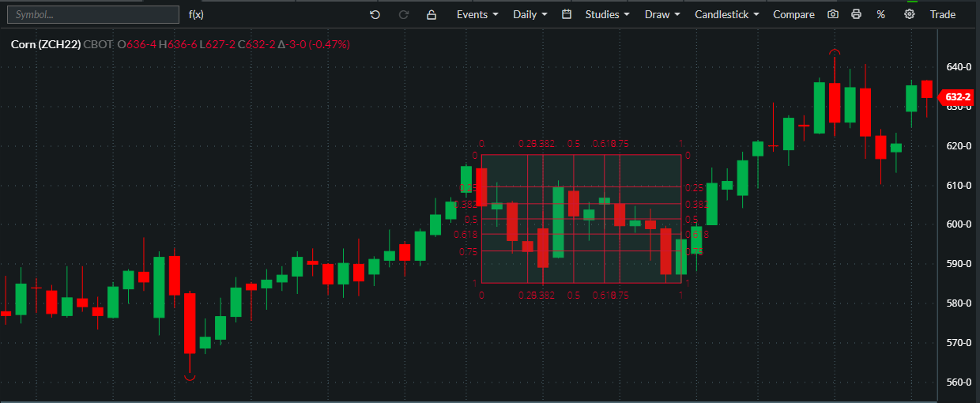Click the CBOT exchange label

click(99, 44)
